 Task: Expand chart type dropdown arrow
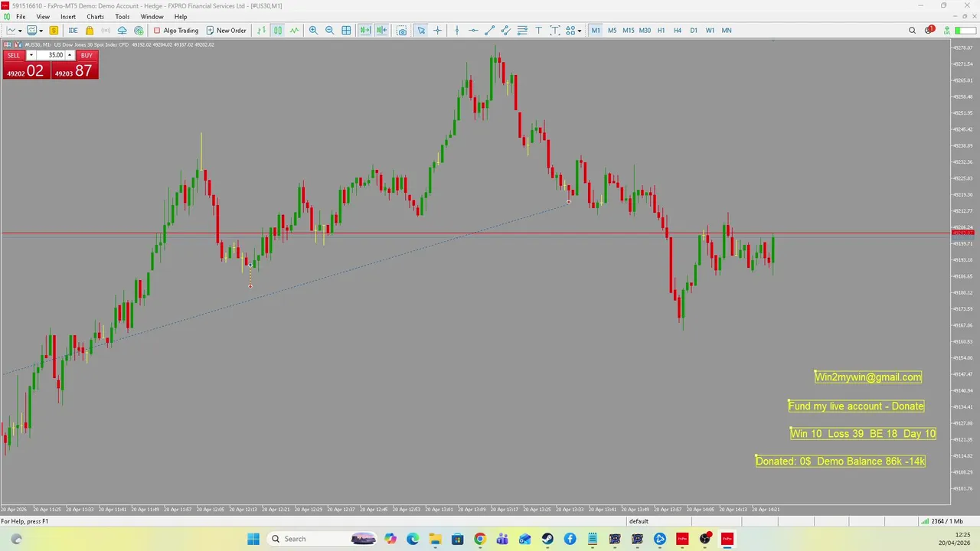tap(20, 31)
